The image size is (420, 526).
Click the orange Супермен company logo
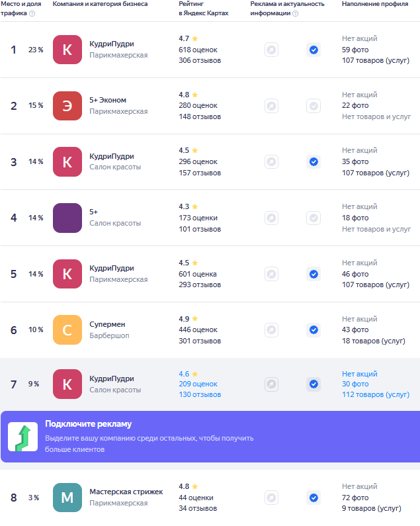tap(67, 329)
